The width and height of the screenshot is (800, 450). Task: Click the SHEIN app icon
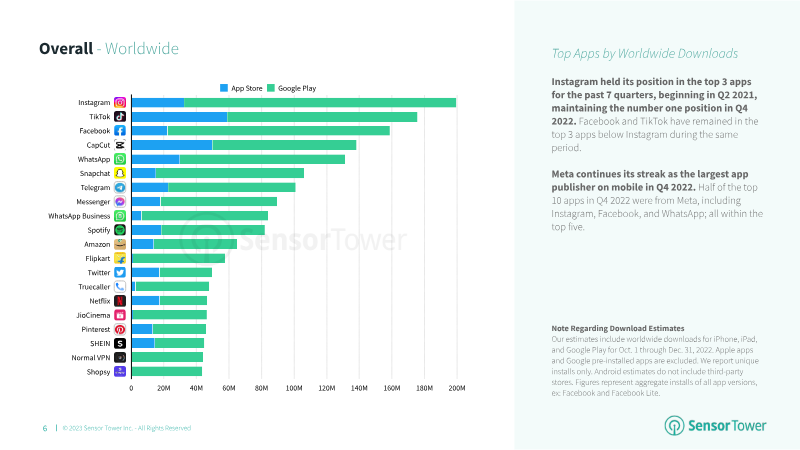click(120, 343)
